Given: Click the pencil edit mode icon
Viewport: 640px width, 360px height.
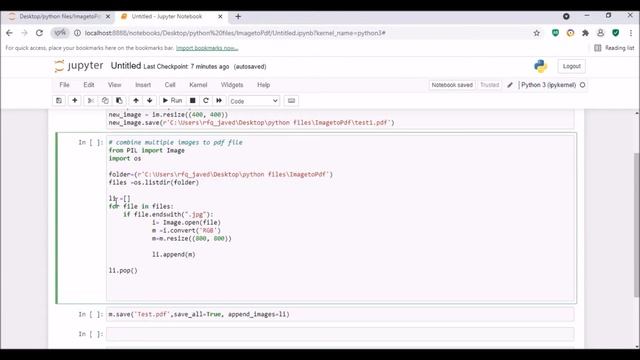Looking at the screenshot, I should (x=510, y=85).
